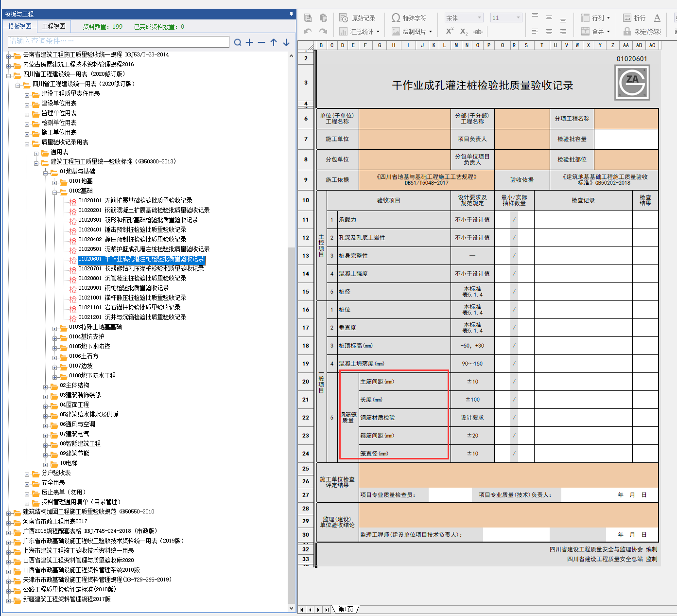Image resolution: width=677 pixels, height=616 pixels.
Task: Click the select-all corner cell
Action: [306, 46]
